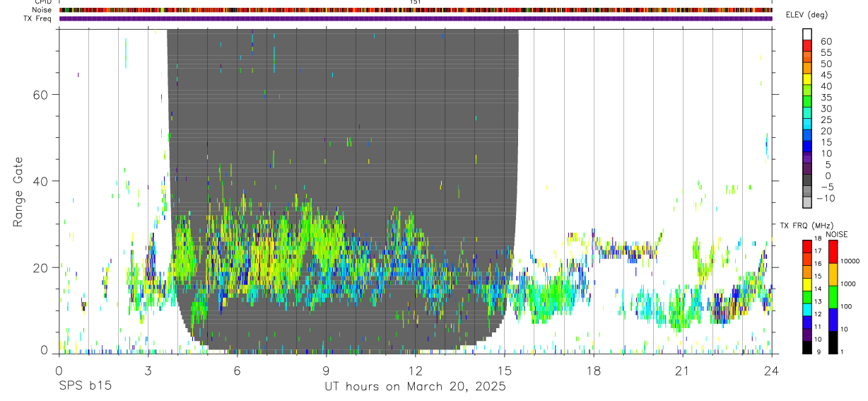Pick the black bottom segment of TX FRQ bar

pyautogui.click(x=807, y=347)
